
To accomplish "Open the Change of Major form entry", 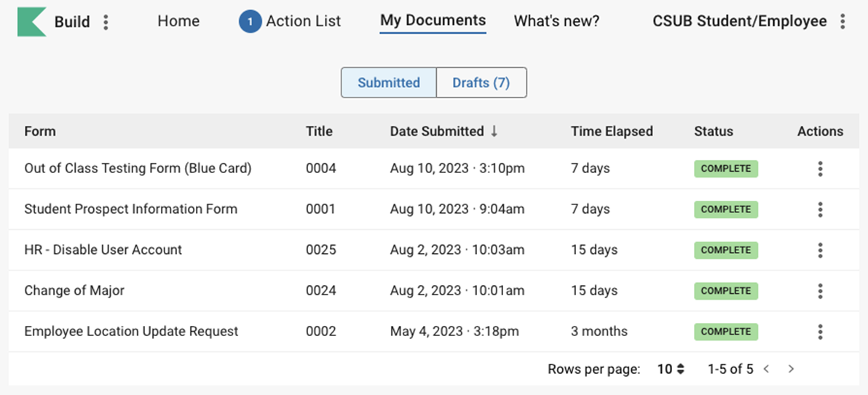I will tap(74, 291).
